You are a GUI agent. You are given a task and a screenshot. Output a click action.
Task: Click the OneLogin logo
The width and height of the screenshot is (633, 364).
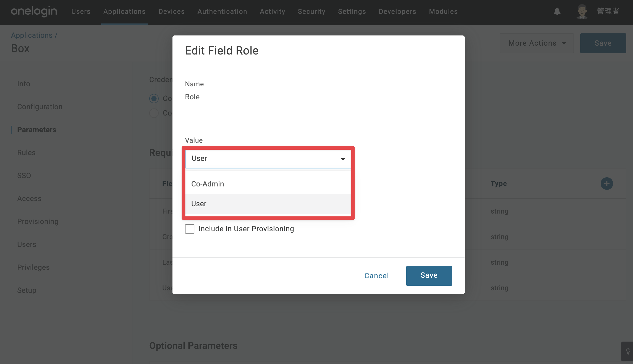point(34,11)
